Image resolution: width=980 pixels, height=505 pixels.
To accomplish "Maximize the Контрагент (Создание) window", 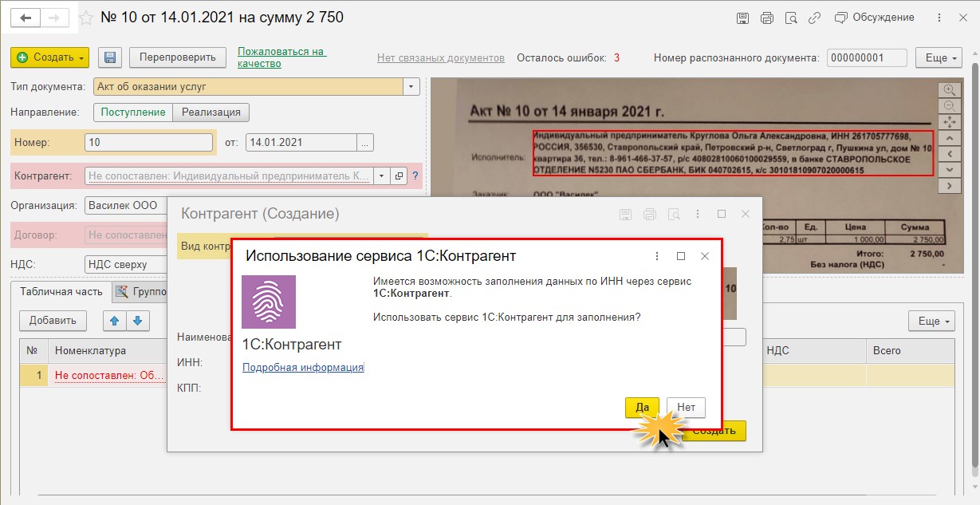I will click(722, 214).
